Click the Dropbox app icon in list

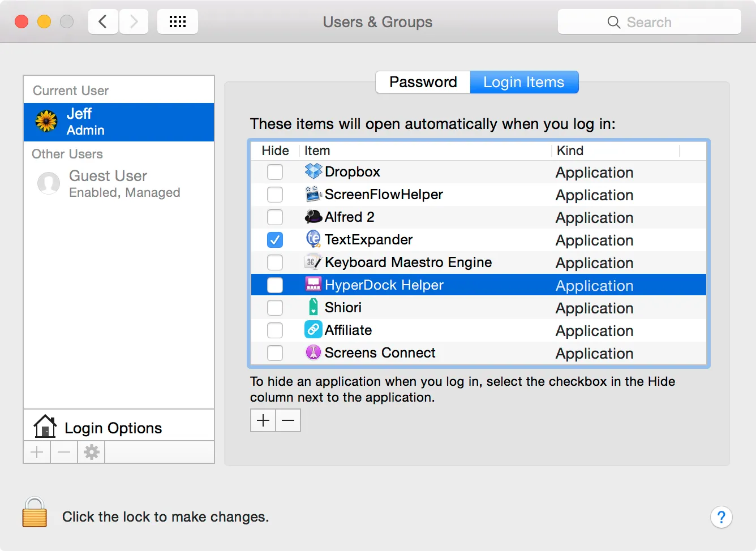313,171
